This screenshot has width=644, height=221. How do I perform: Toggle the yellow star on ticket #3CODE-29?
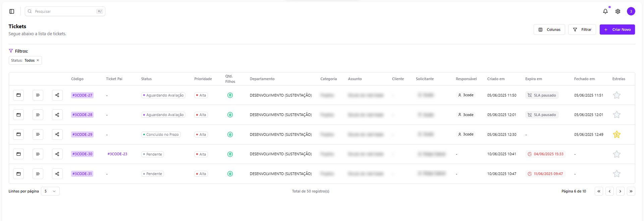pyautogui.click(x=616, y=134)
